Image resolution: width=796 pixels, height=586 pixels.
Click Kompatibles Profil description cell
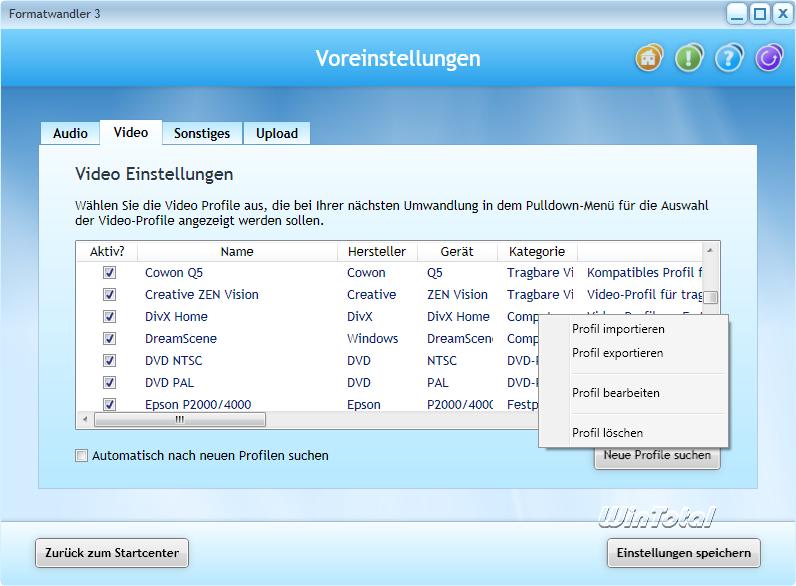644,273
